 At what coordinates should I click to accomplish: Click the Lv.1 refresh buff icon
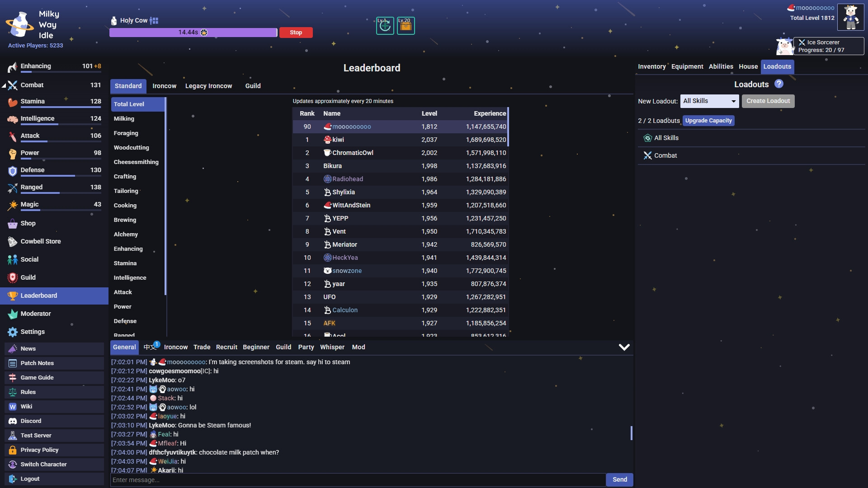[385, 26]
